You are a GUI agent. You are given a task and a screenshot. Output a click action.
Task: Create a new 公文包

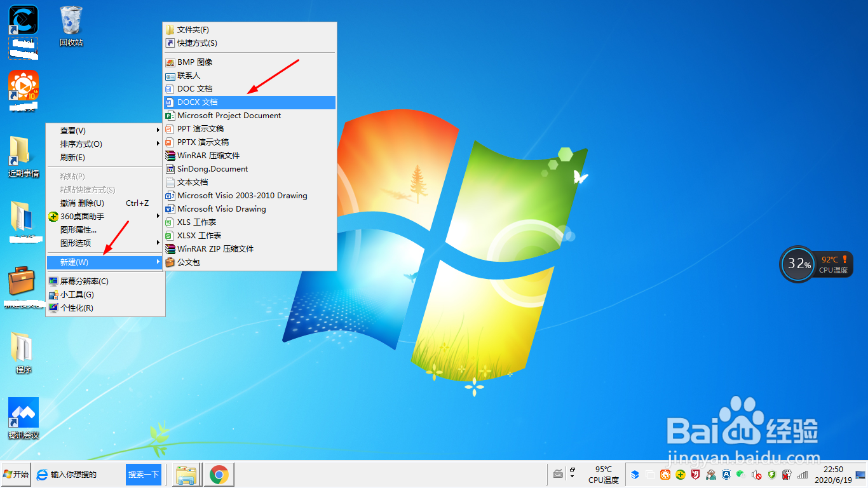pos(249,262)
